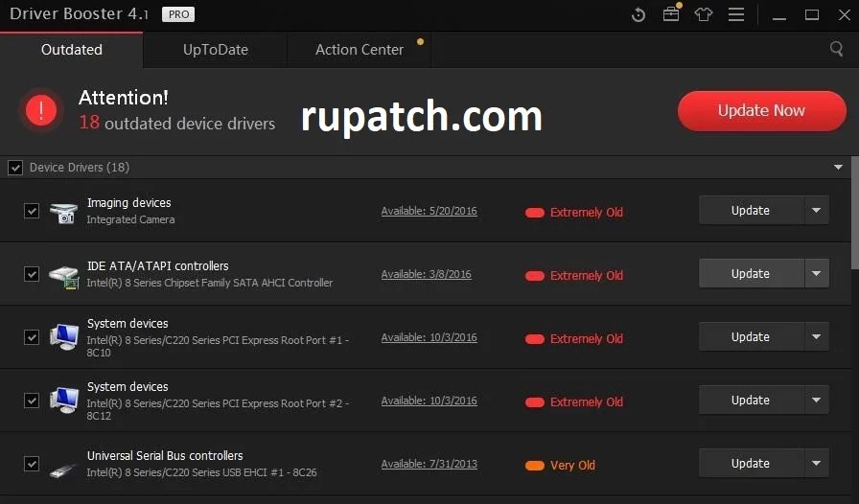Open the Update dropdown arrow for Root Port #1

point(816,337)
